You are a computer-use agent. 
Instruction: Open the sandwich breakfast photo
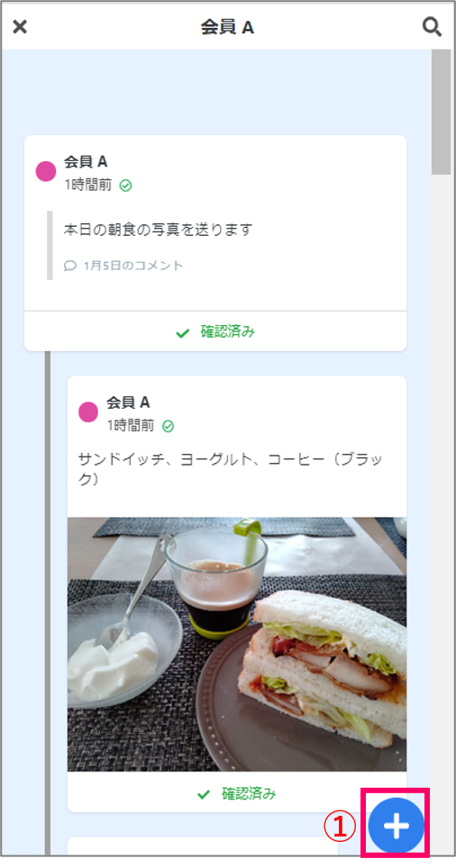[x=237, y=645]
